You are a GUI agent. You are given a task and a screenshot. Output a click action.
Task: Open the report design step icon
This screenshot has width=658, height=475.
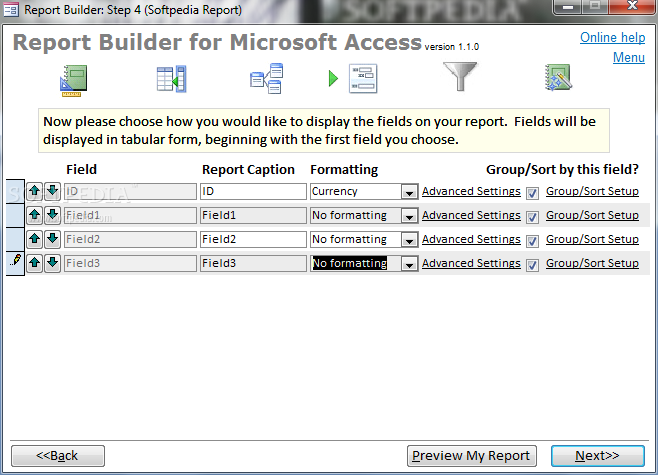pyautogui.click(x=74, y=80)
